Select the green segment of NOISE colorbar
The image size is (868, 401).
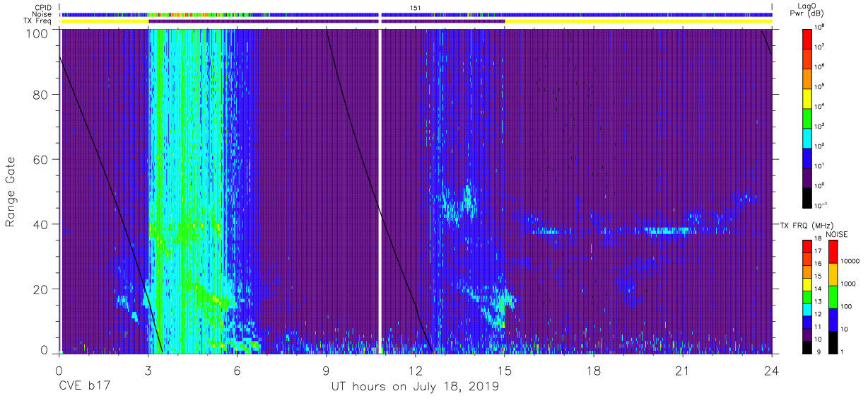point(832,297)
